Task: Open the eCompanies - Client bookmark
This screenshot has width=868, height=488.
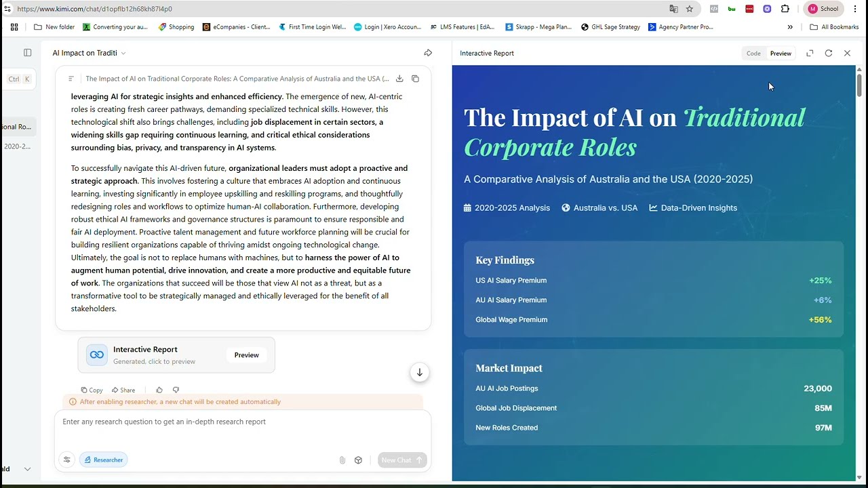Action: tap(237, 27)
